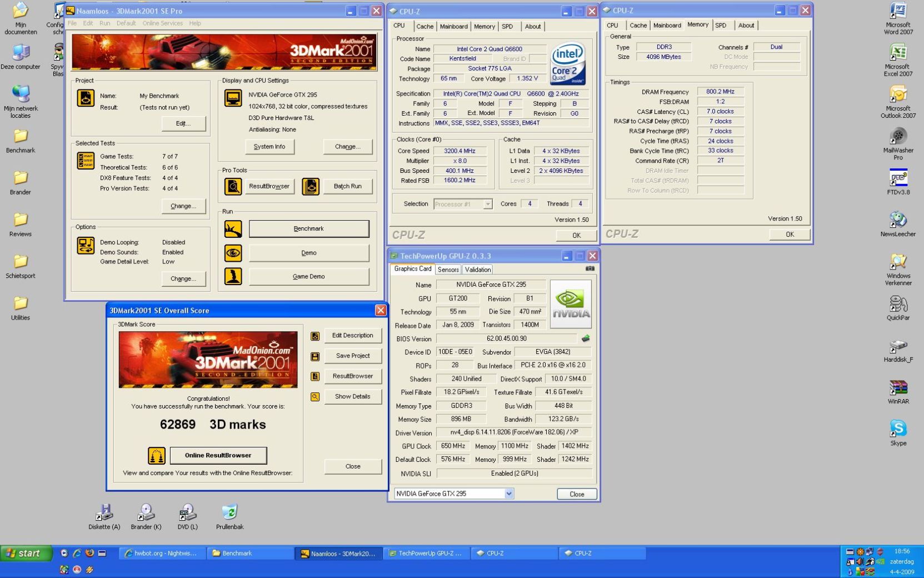Switch to SPD tab in left CPU-Z window

[x=507, y=27]
